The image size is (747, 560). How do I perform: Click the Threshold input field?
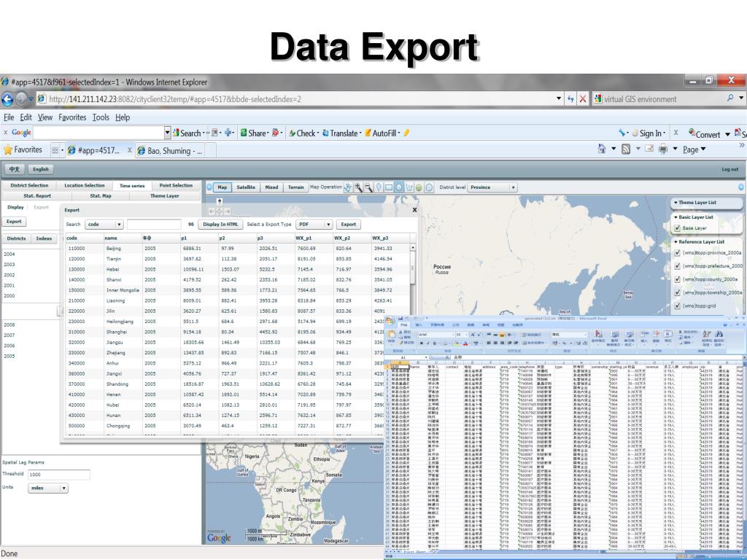coord(58,475)
